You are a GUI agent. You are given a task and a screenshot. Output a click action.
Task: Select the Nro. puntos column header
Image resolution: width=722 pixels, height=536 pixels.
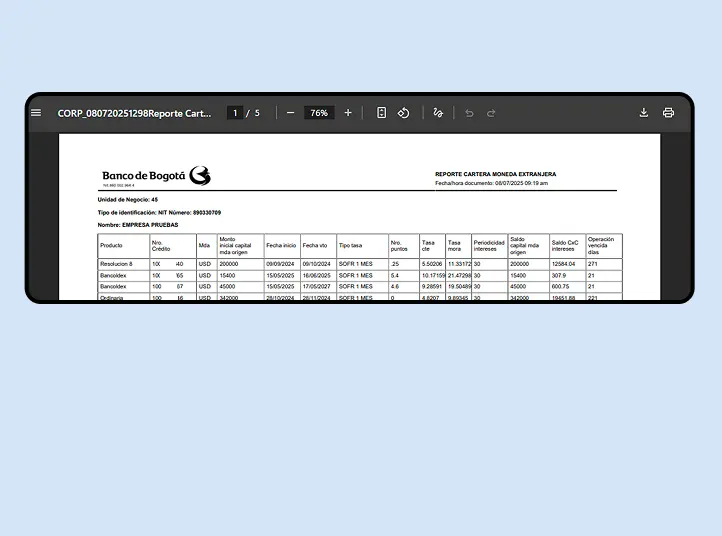pos(404,246)
